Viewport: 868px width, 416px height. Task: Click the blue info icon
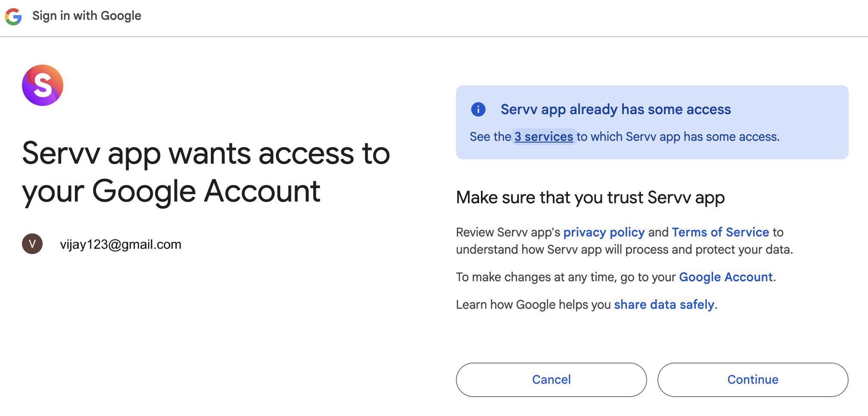[x=478, y=109]
